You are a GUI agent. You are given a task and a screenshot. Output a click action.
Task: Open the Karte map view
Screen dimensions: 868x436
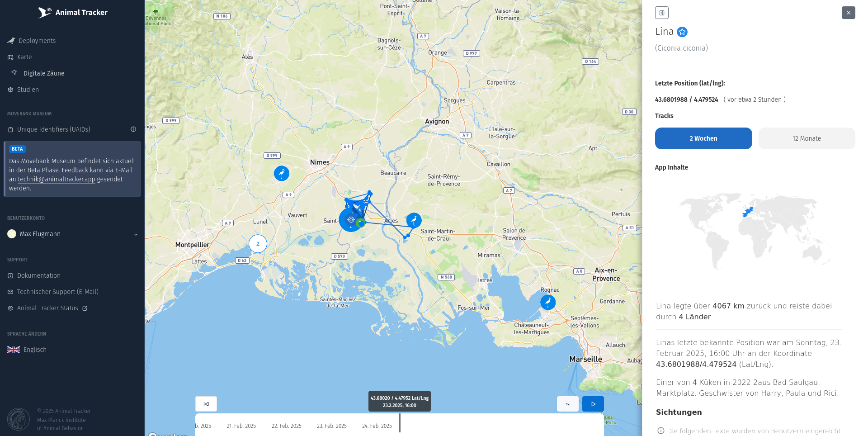click(24, 57)
